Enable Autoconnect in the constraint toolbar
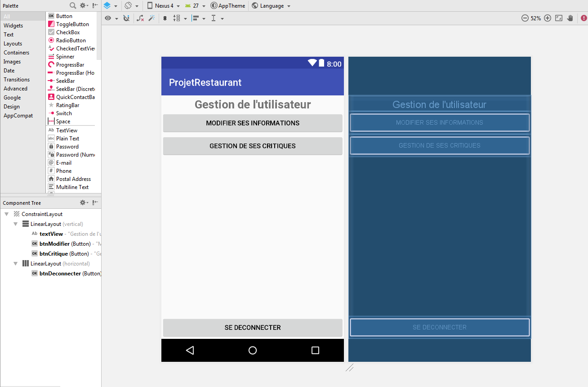This screenshot has height=387, width=588. tap(126, 18)
